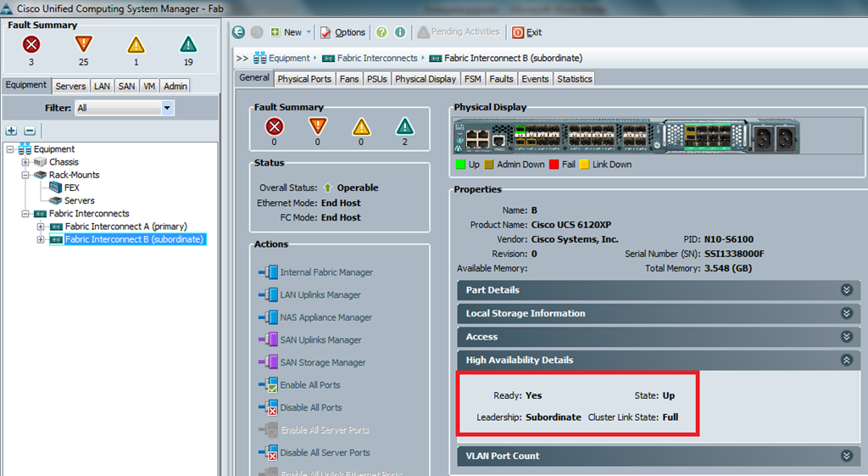The width and height of the screenshot is (868, 476).
Task: Switch to the Servers navigation tab
Action: [70, 86]
